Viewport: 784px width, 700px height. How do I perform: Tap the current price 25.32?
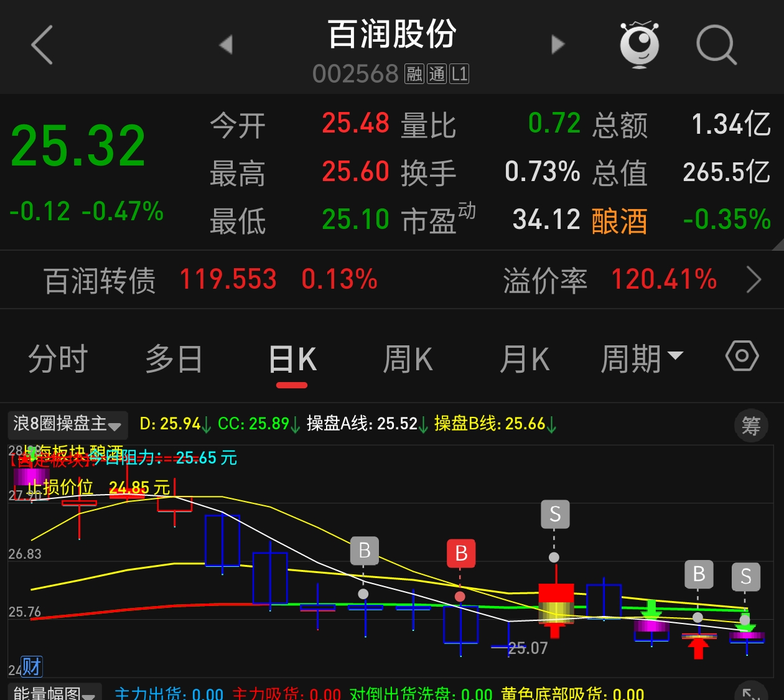78,146
